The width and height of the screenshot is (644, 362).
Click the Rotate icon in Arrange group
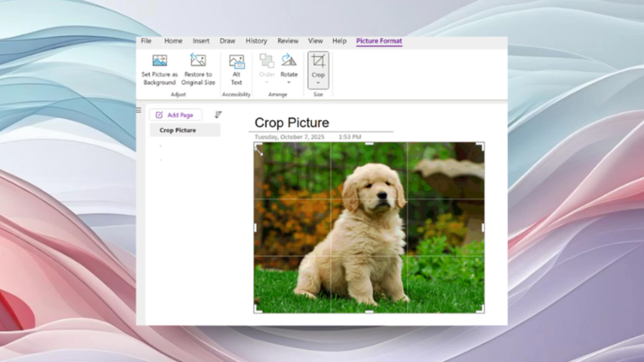click(x=288, y=60)
